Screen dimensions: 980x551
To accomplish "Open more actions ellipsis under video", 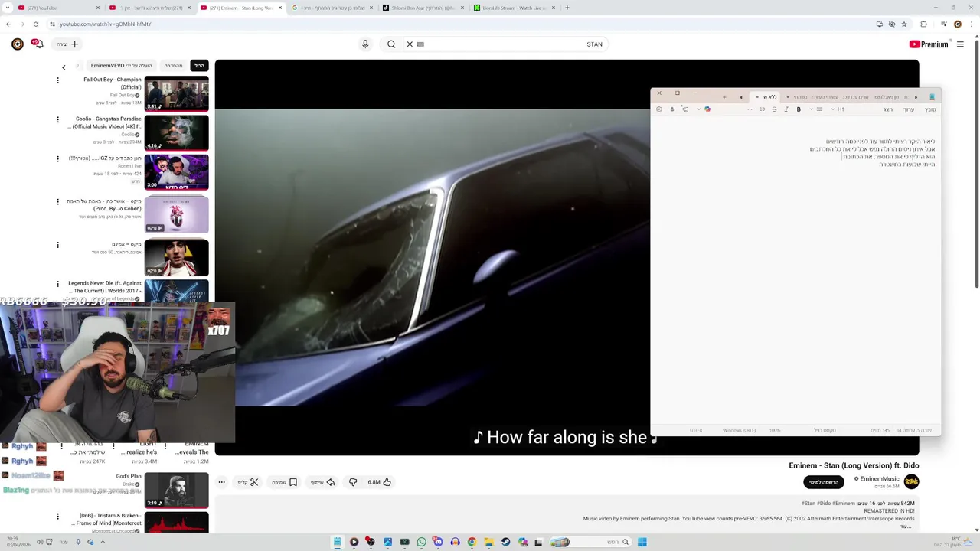I will click(221, 482).
